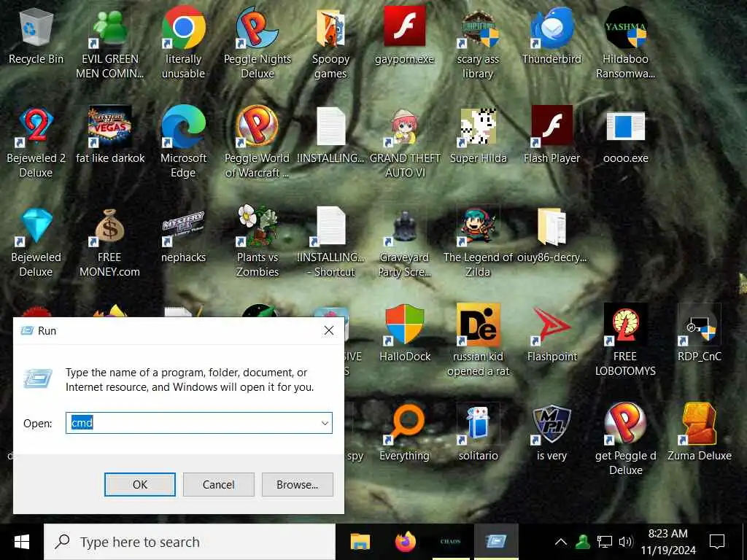Select the Zuma Deluxe desktop icon
The width and height of the screenshot is (747, 560).
click(700, 425)
